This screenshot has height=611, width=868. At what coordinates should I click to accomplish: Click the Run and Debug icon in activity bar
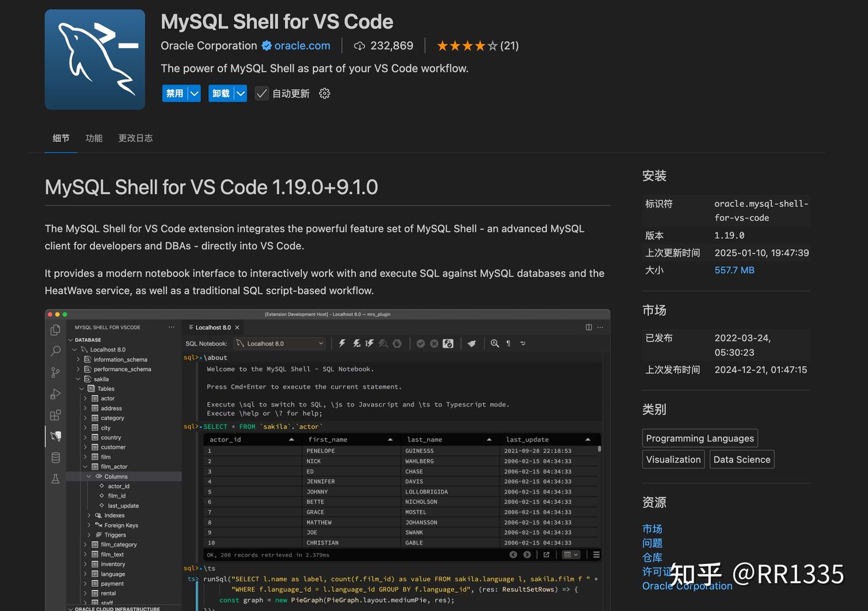55,394
